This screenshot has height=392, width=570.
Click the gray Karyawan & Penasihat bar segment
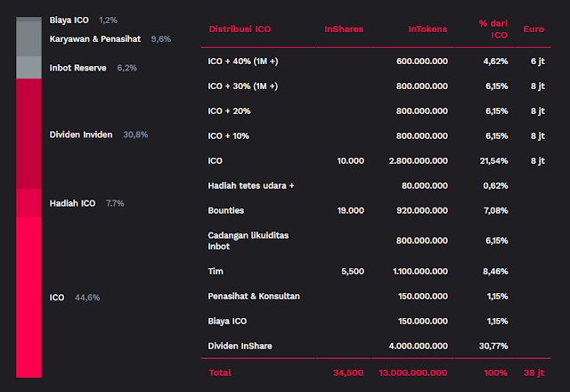(x=28, y=38)
